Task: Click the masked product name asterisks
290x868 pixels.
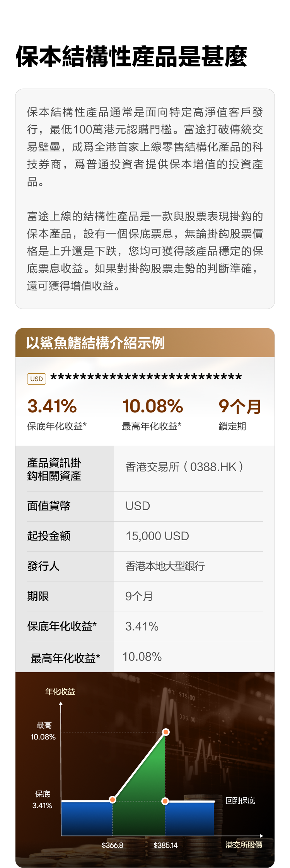Action: [146, 377]
